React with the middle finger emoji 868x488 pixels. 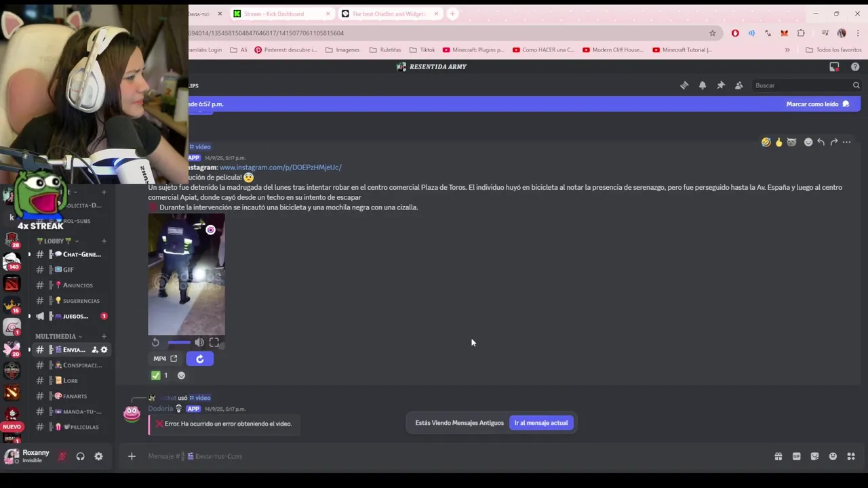[x=778, y=142]
